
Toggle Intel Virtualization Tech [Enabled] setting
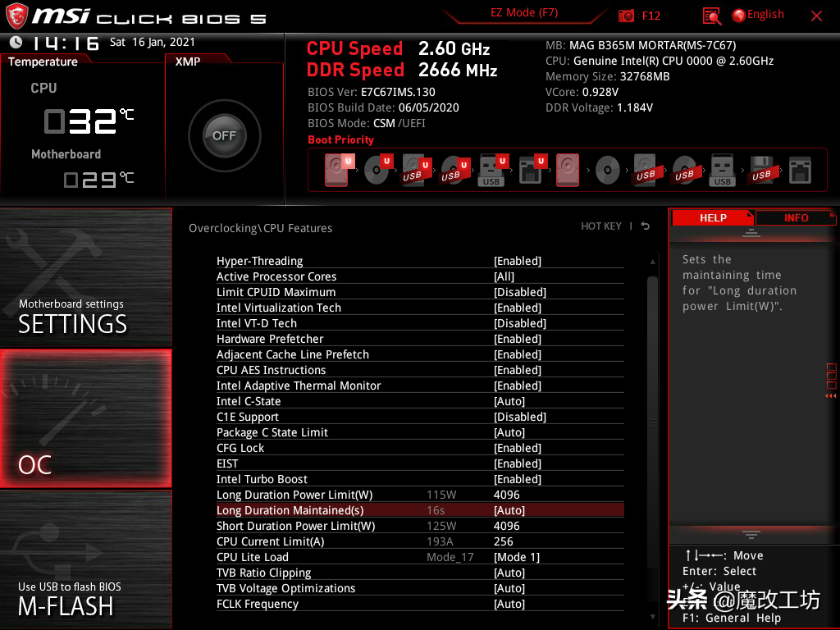point(518,308)
